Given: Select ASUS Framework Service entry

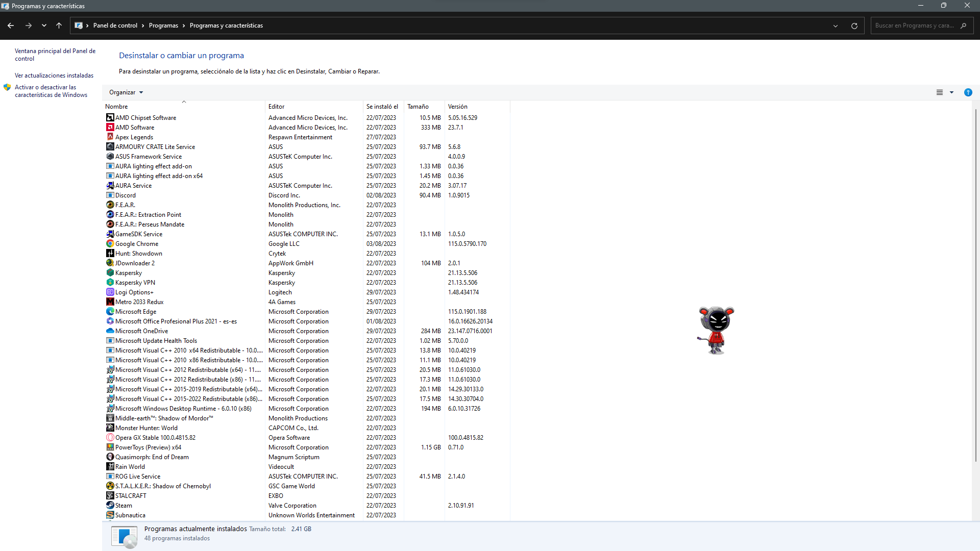Looking at the screenshot, I should [306, 157].
